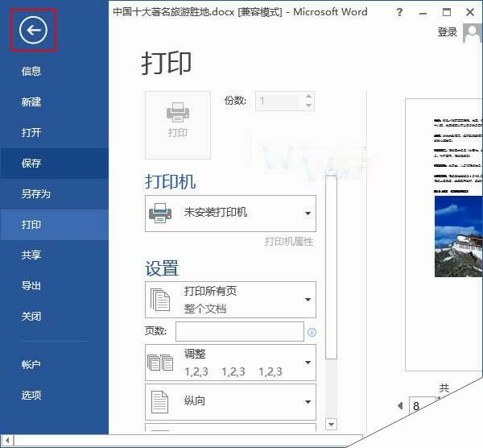The image size is (483, 448).
Task: Open the 打印机属性 link
Action: (x=289, y=242)
